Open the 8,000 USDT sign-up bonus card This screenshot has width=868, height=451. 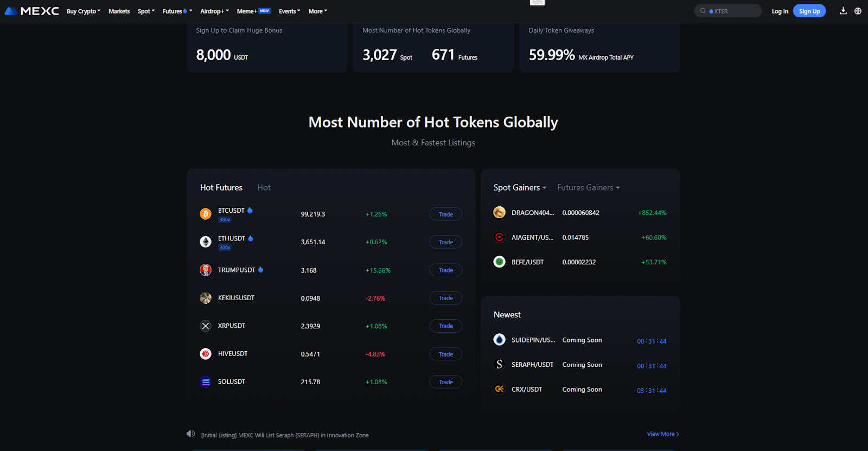(x=267, y=48)
